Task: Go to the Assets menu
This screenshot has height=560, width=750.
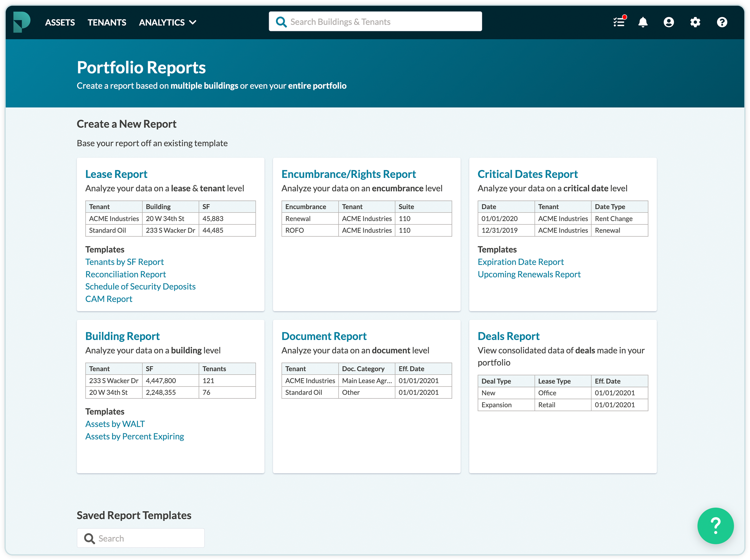Action: tap(60, 22)
